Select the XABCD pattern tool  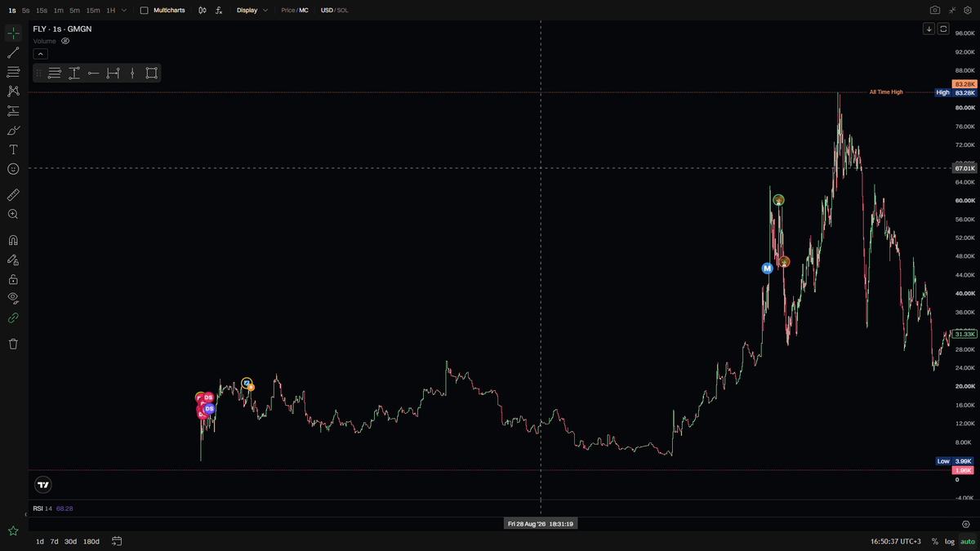pyautogui.click(x=13, y=91)
